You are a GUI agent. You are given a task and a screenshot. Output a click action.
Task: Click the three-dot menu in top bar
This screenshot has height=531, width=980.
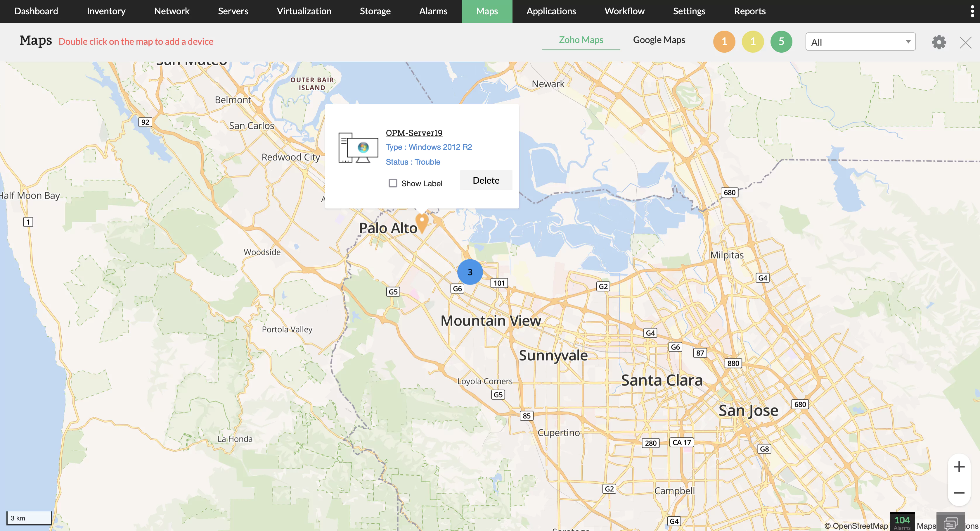(x=972, y=11)
